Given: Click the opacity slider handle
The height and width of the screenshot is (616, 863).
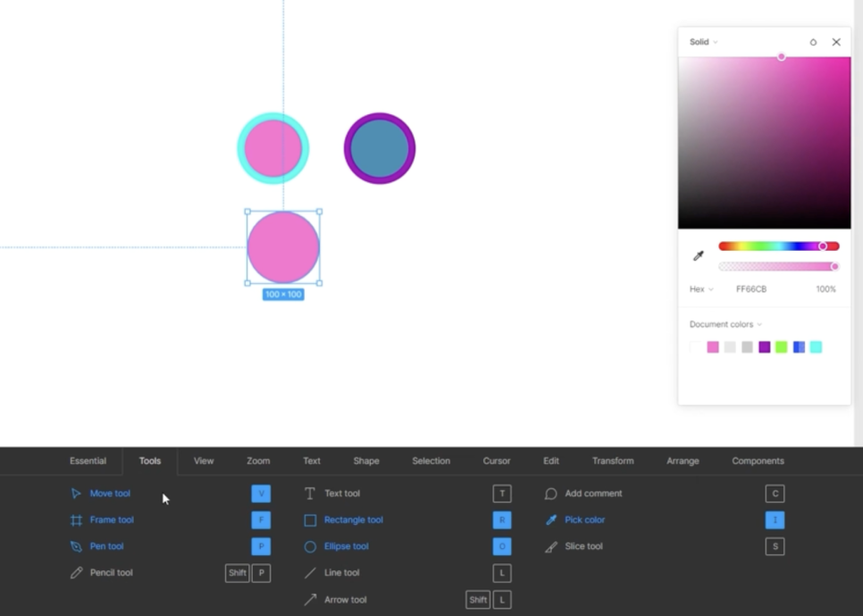Looking at the screenshot, I should pos(834,267).
